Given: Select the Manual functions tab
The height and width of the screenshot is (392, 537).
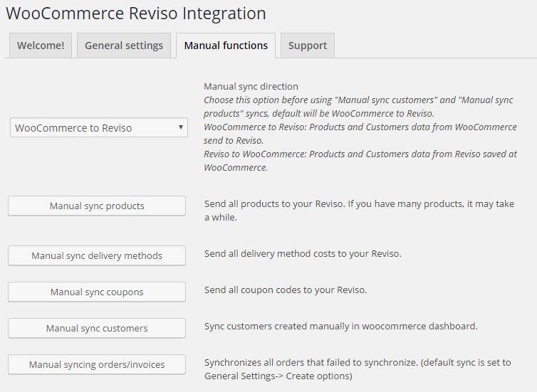Looking at the screenshot, I should click(x=226, y=46).
